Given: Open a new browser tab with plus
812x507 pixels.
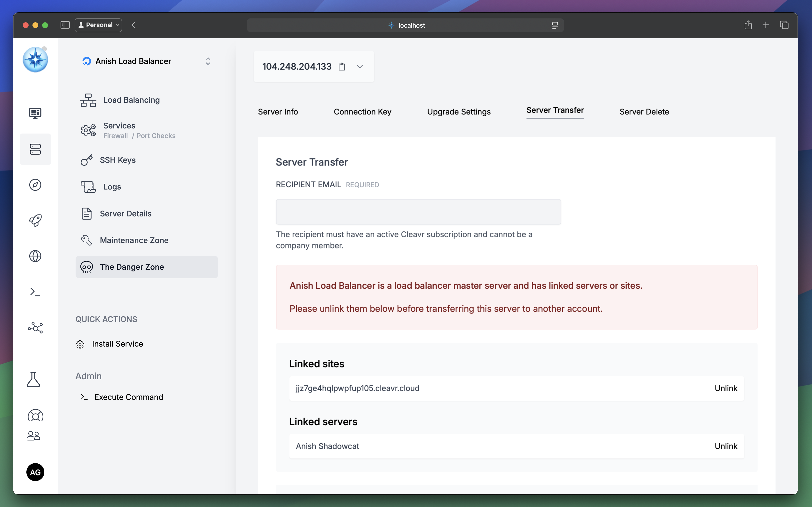Looking at the screenshot, I should click(x=766, y=25).
